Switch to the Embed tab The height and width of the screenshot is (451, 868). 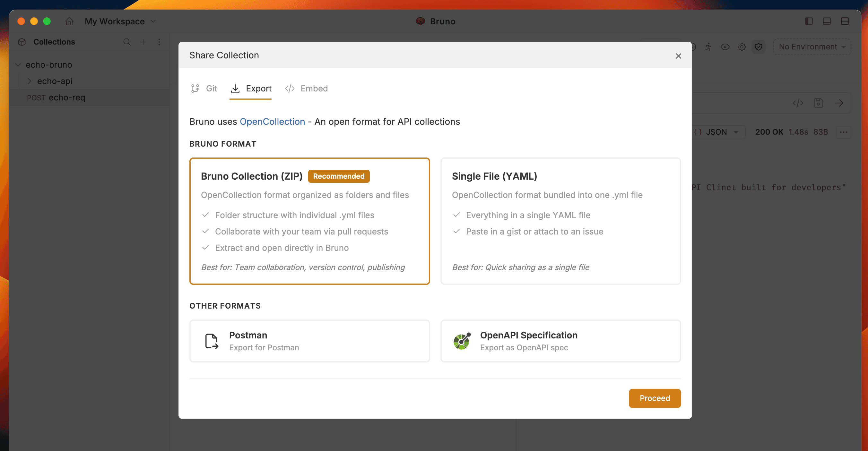[x=306, y=89]
